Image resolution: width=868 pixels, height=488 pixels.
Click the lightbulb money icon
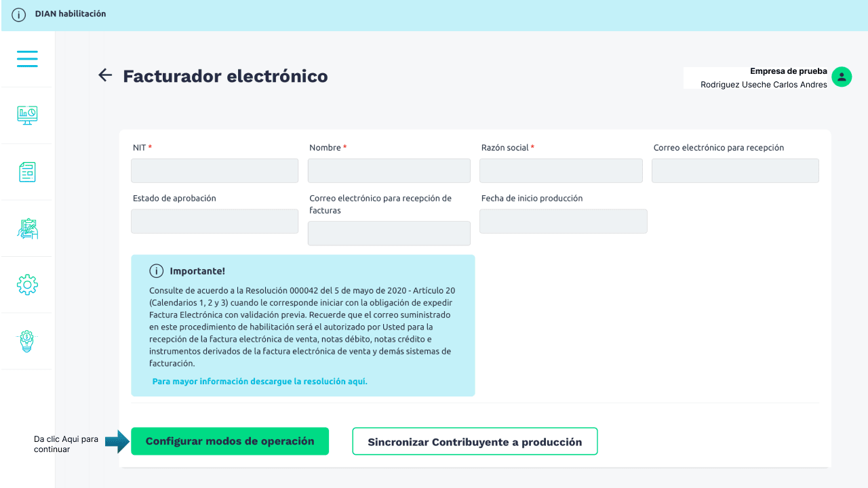coord(27,341)
